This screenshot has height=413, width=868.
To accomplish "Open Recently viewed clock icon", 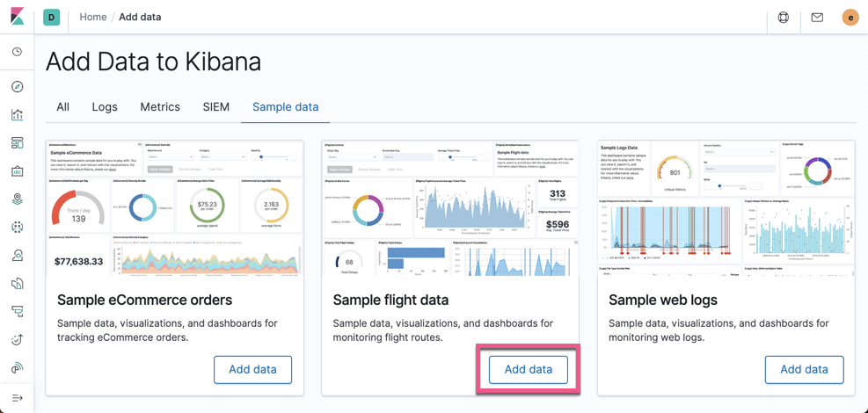I will click(18, 52).
